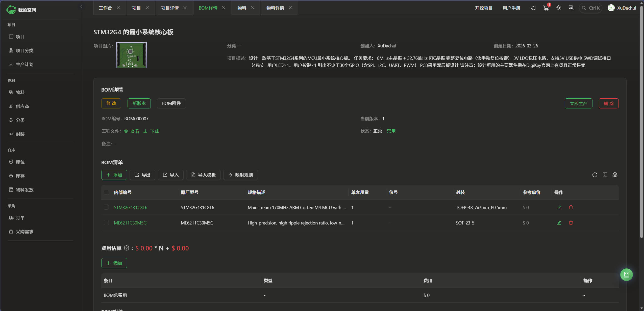
Task: Open table column settings gear icon
Action: click(x=615, y=175)
